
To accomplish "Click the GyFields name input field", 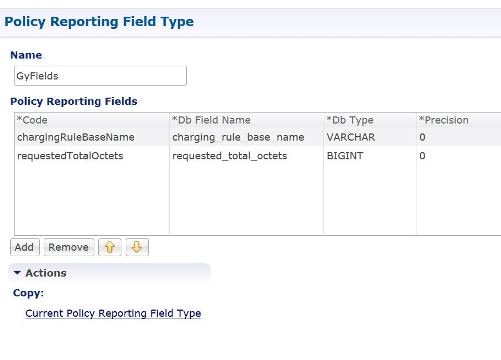I will click(100, 76).
